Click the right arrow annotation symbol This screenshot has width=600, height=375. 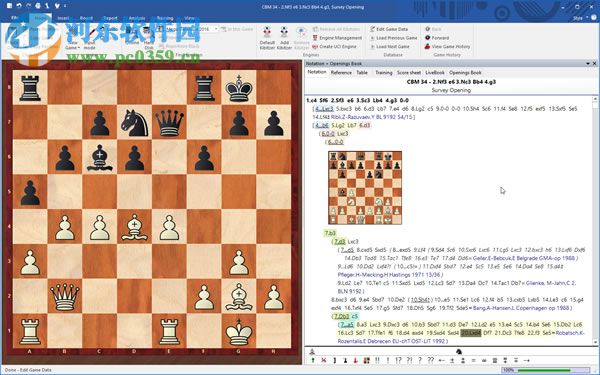(527, 360)
